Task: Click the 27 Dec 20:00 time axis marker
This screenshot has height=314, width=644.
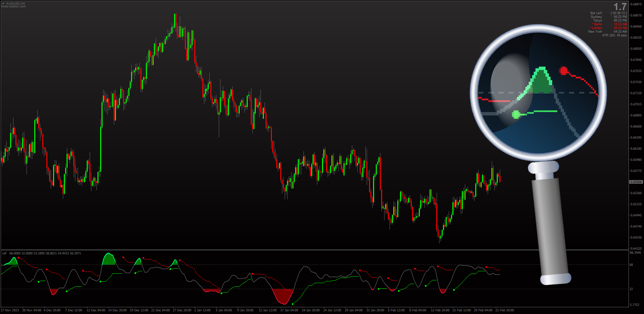Action: [182, 310]
